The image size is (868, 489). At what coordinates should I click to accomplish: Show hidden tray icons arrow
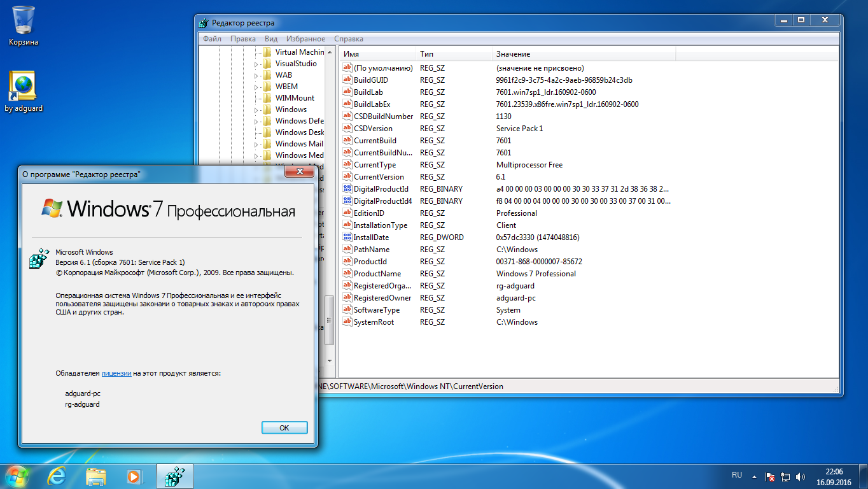tap(755, 476)
